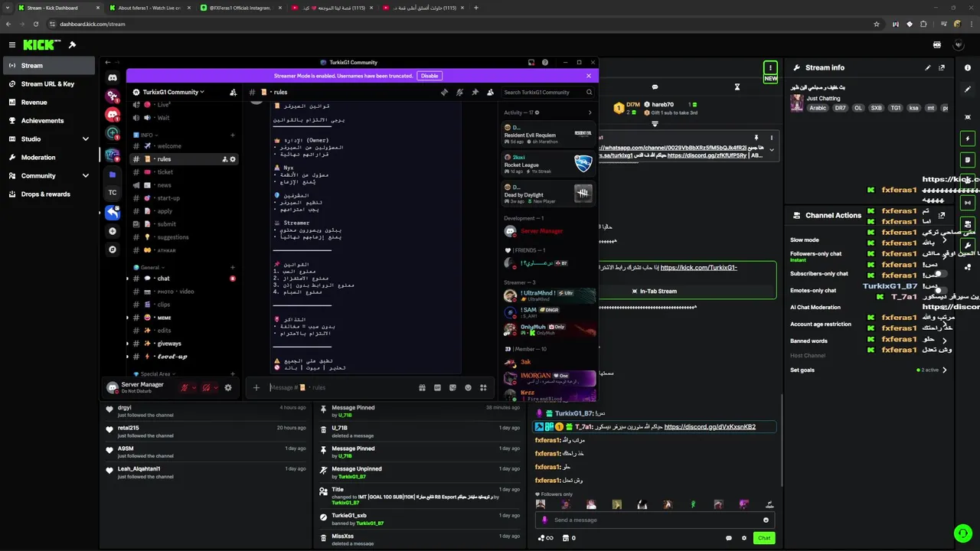Expand Activity list chevron in Discord
Screen dimensions: 980x551
590,112
